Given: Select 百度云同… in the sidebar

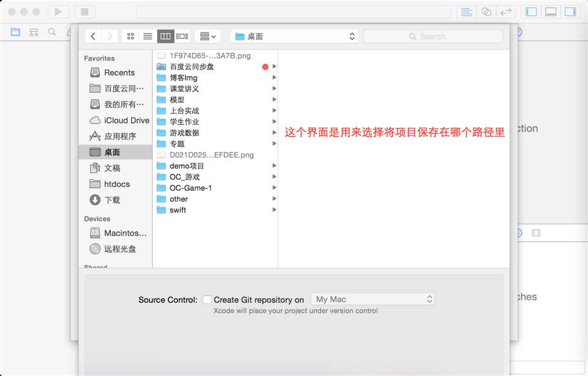Looking at the screenshot, I should click(x=115, y=88).
